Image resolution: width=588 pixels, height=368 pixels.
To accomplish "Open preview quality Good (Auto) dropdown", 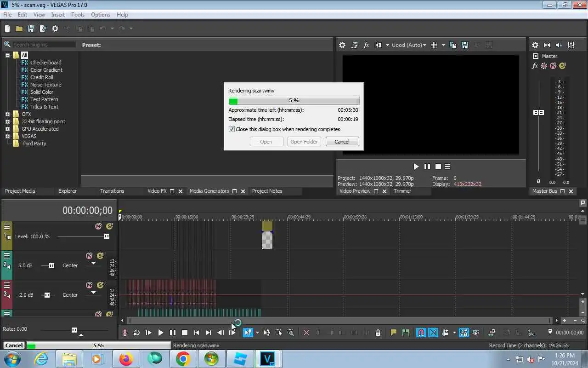I will point(409,45).
